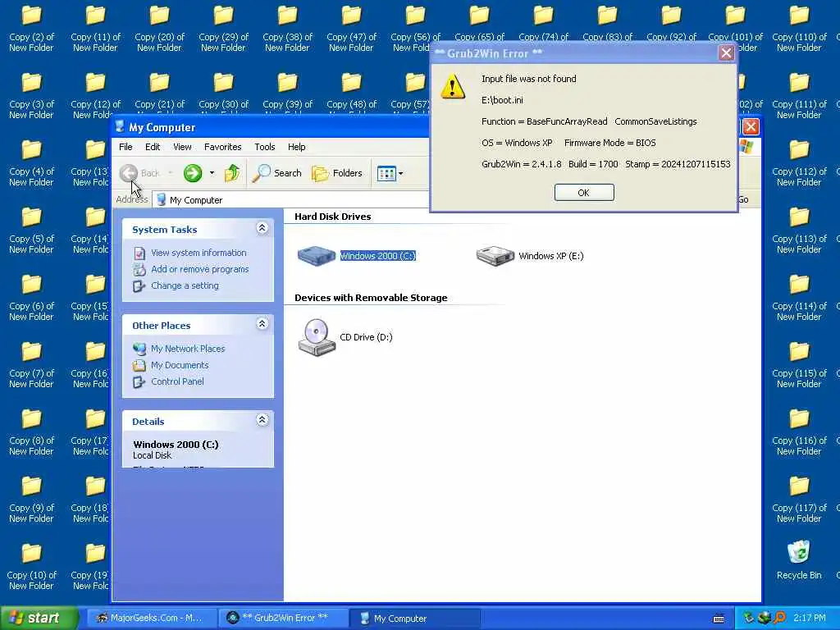Click View system information link
The width and height of the screenshot is (840, 630).
[199, 253]
